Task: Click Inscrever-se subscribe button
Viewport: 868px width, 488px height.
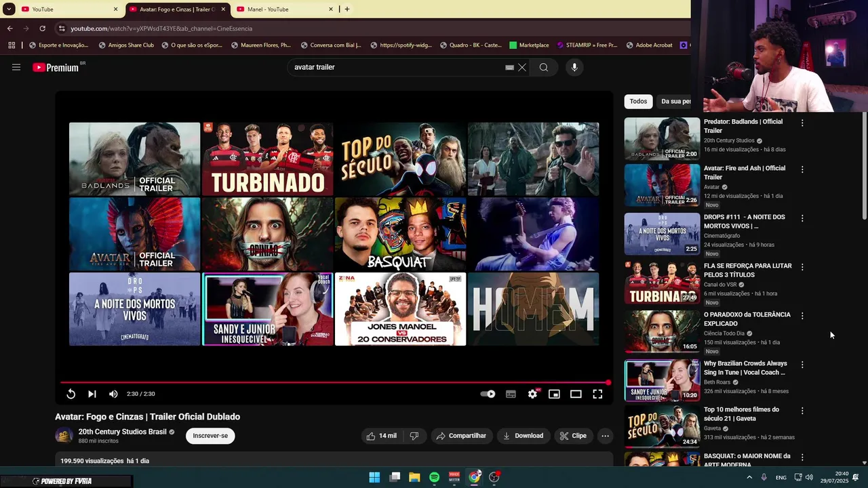Action: 210,436
